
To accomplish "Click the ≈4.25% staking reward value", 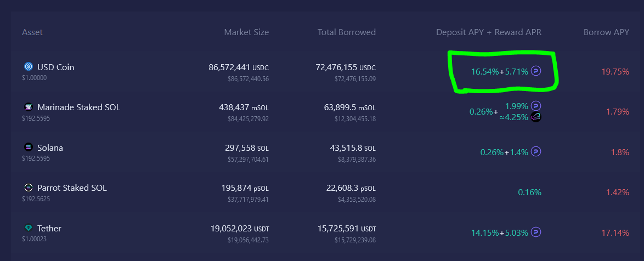I will [x=514, y=117].
